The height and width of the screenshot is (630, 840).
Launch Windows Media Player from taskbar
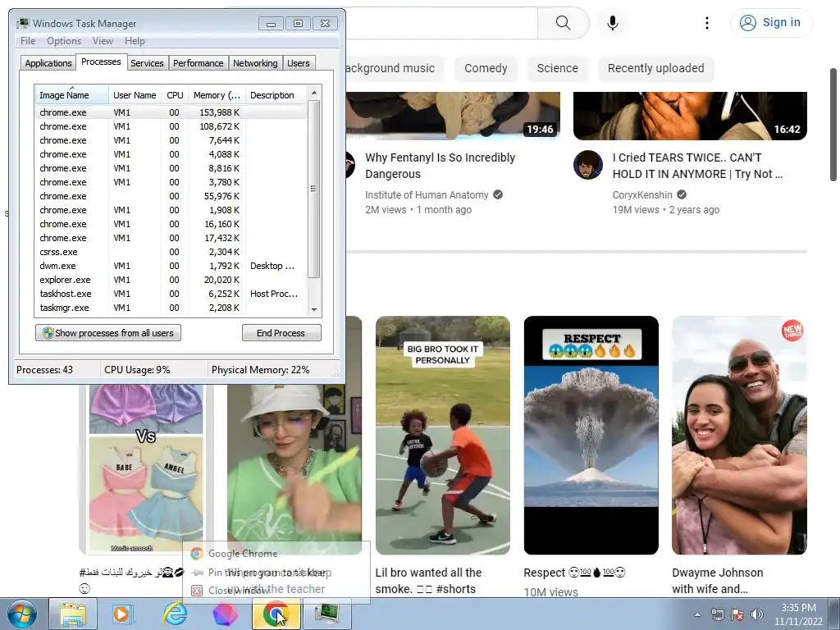point(122,614)
